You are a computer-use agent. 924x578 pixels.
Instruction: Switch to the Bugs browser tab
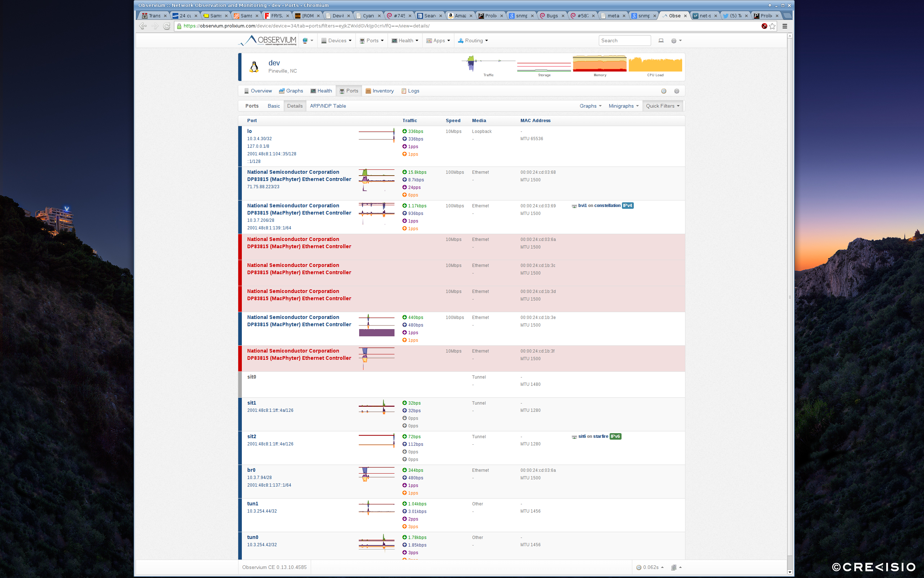click(x=552, y=16)
